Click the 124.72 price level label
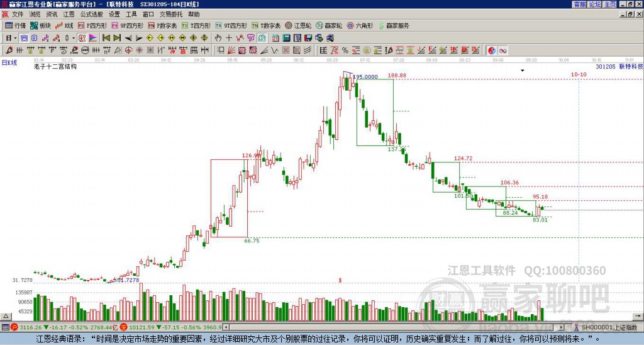This screenshot has width=644, height=345. [x=464, y=158]
